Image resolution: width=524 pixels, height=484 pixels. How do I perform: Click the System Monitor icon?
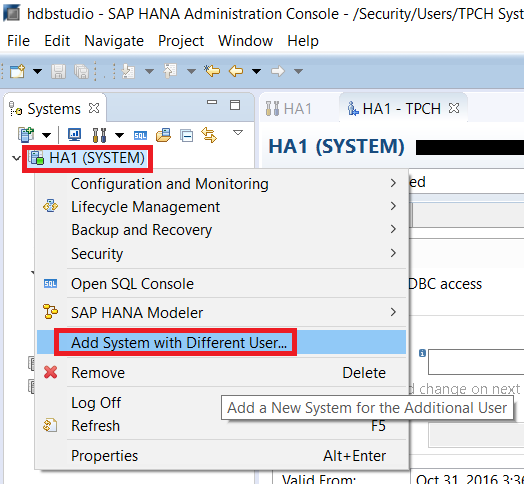pyautogui.click(x=74, y=135)
